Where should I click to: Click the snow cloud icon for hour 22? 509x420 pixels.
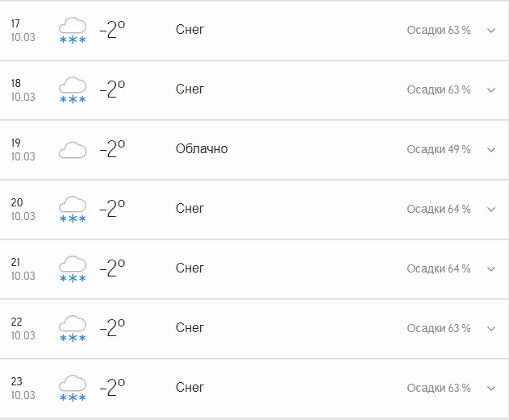click(x=73, y=329)
